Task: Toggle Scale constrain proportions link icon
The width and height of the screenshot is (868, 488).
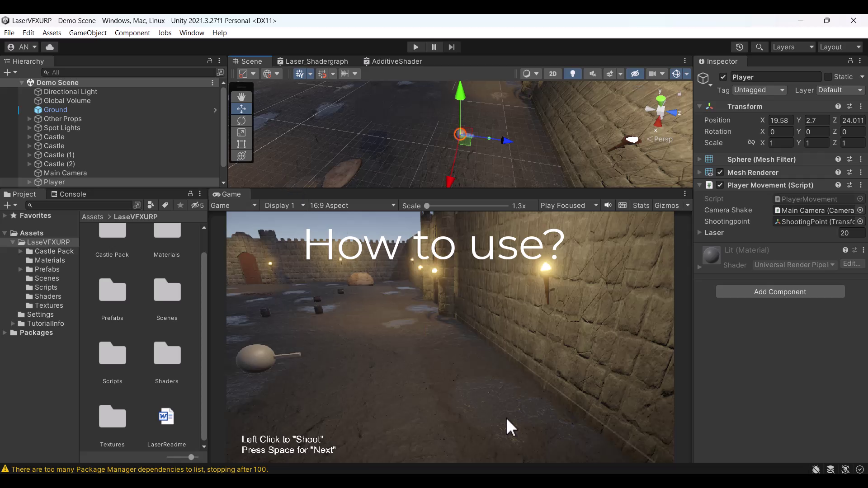Action: [751, 142]
